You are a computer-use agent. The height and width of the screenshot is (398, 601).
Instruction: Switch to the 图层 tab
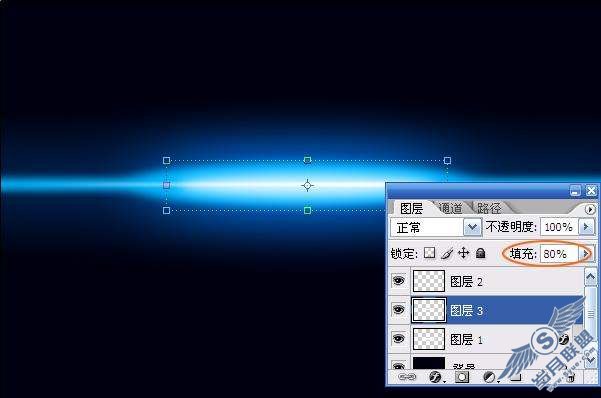point(411,209)
